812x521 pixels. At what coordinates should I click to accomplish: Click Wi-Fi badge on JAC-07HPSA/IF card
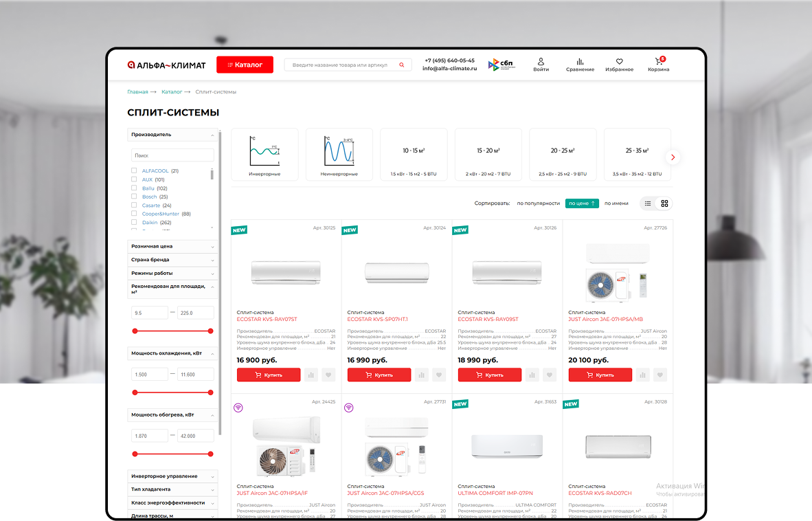tap(238, 408)
